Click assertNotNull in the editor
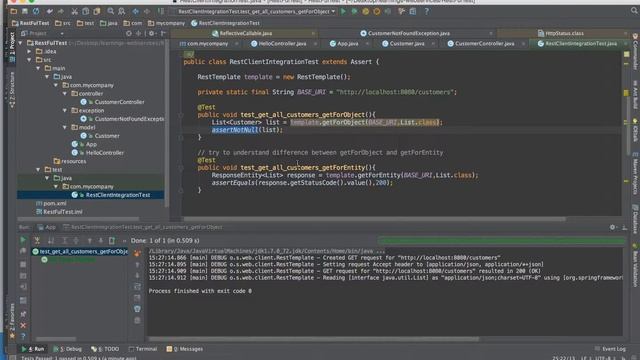 235,130
